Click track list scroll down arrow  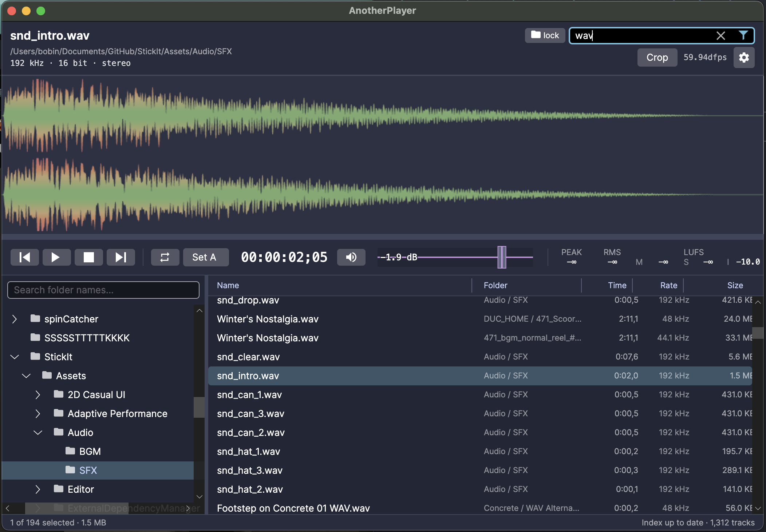(x=758, y=508)
